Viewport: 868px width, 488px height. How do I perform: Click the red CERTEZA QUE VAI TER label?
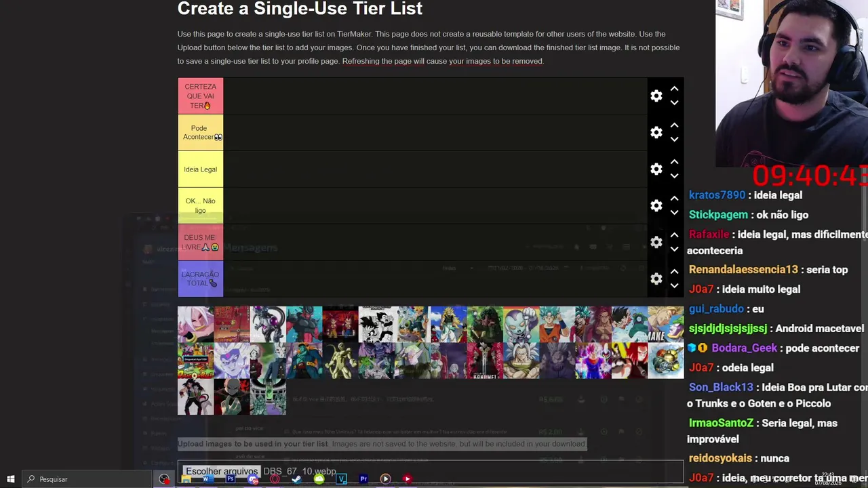pos(200,96)
